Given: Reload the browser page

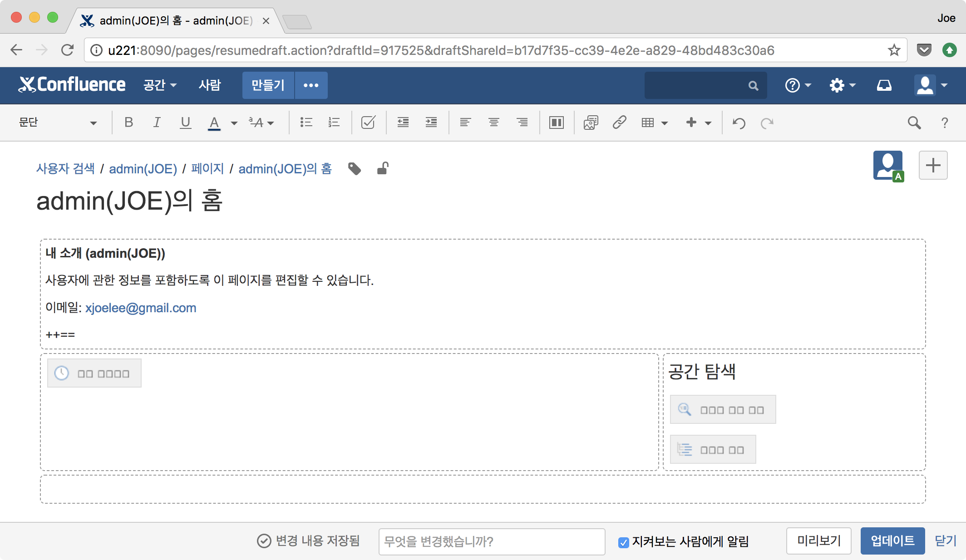Looking at the screenshot, I should pos(67,50).
